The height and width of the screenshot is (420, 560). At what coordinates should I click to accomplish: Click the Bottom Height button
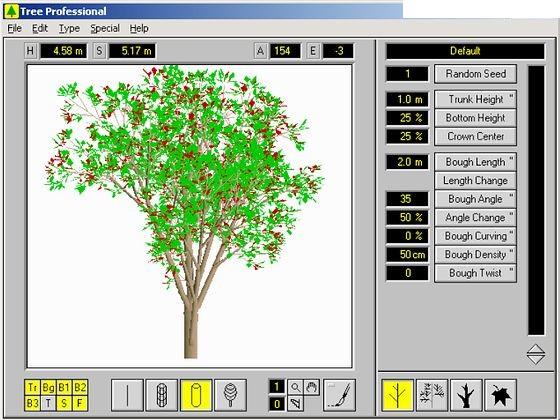(x=475, y=118)
